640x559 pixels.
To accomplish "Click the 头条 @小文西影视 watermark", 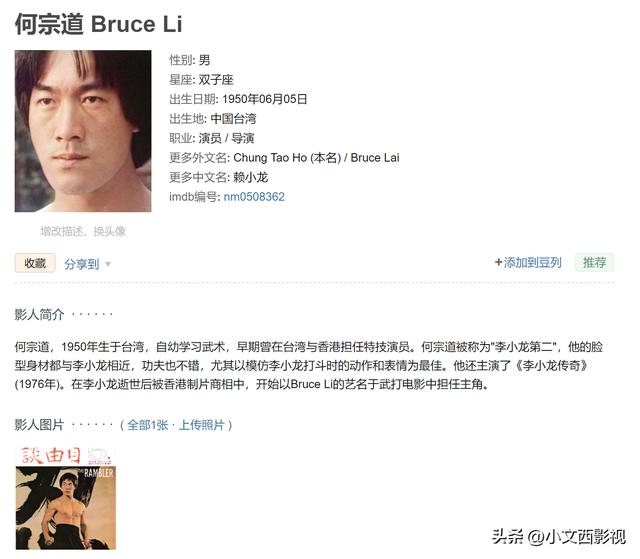I will click(x=559, y=536).
